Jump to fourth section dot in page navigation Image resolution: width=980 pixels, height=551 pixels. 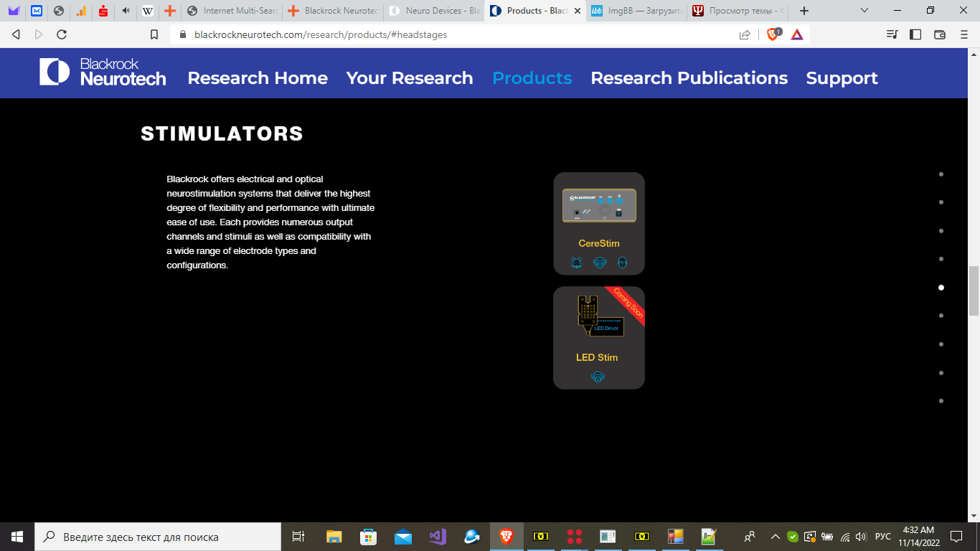[x=941, y=259]
